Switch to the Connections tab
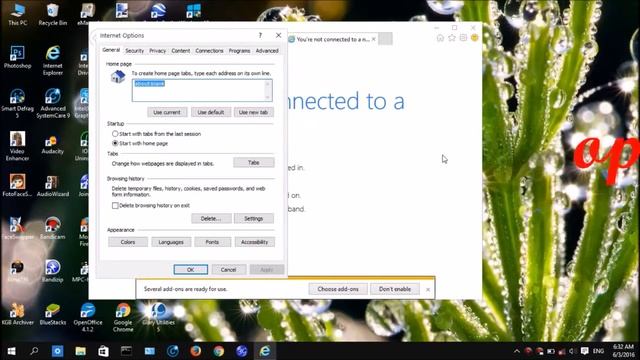 (209, 51)
